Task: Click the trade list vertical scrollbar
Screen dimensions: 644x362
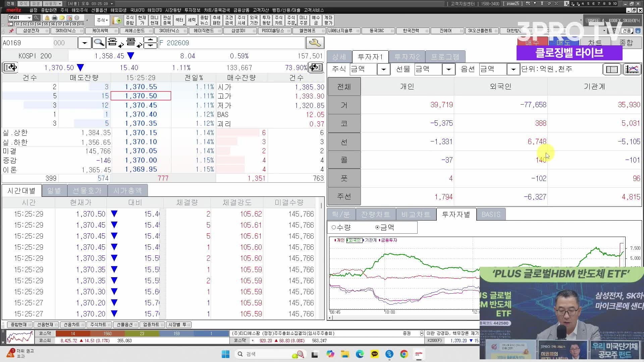Action: pos(321,258)
